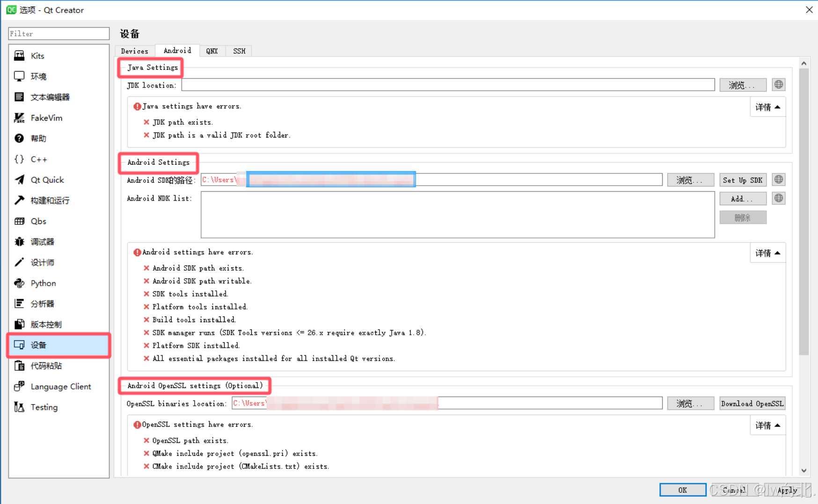Switch to the SSH tab
This screenshot has width=818, height=504.
coord(239,51)
